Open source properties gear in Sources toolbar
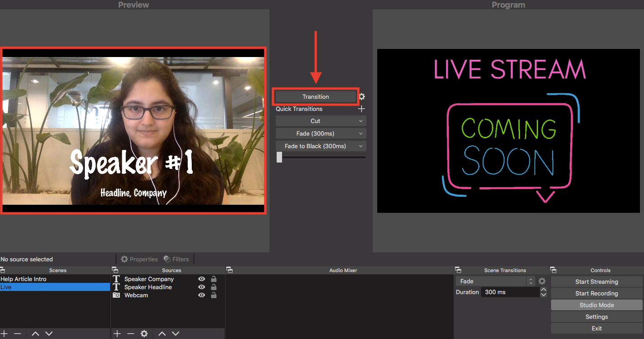Screen dimensions: 644x339 (144, 334)
